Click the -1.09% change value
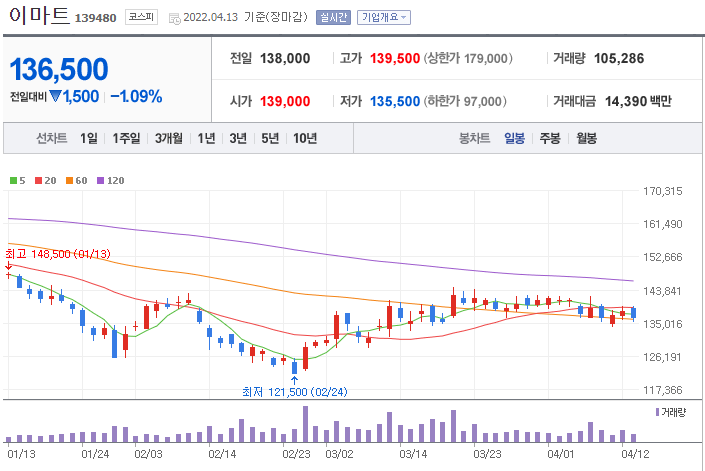The width and height of the screenshot is (705, 471). point(136,96)
